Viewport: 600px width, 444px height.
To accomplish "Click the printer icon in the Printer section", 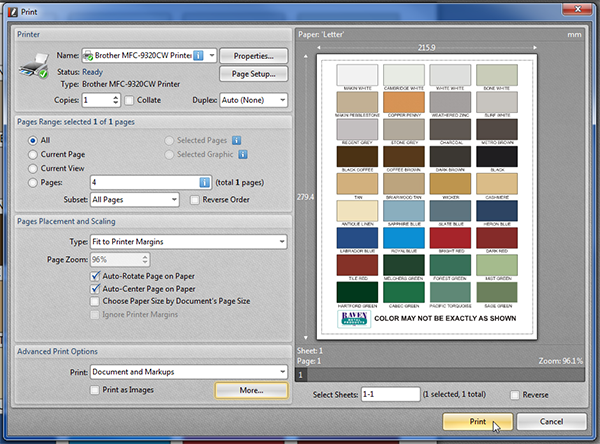I will click(x=34, y=66).
